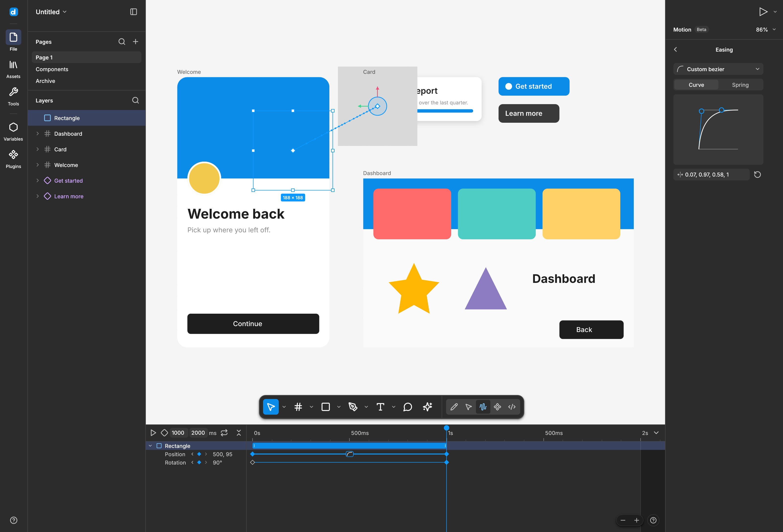Search pages with the magnifier icon
The width and height of the screenshot is (783, 532).
tap(122, 42)
